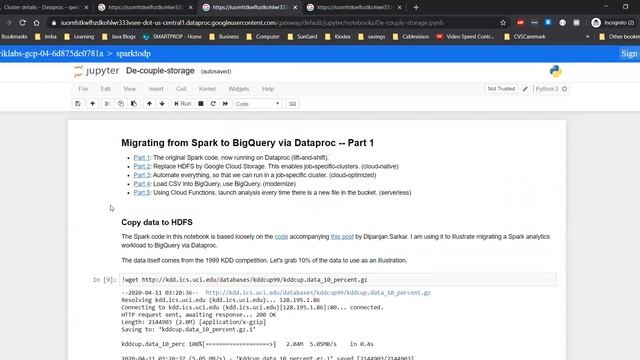The height and width of the screenshot is (360, 640).
Task: Click into the wget code cell
Action: coord(338,280)
